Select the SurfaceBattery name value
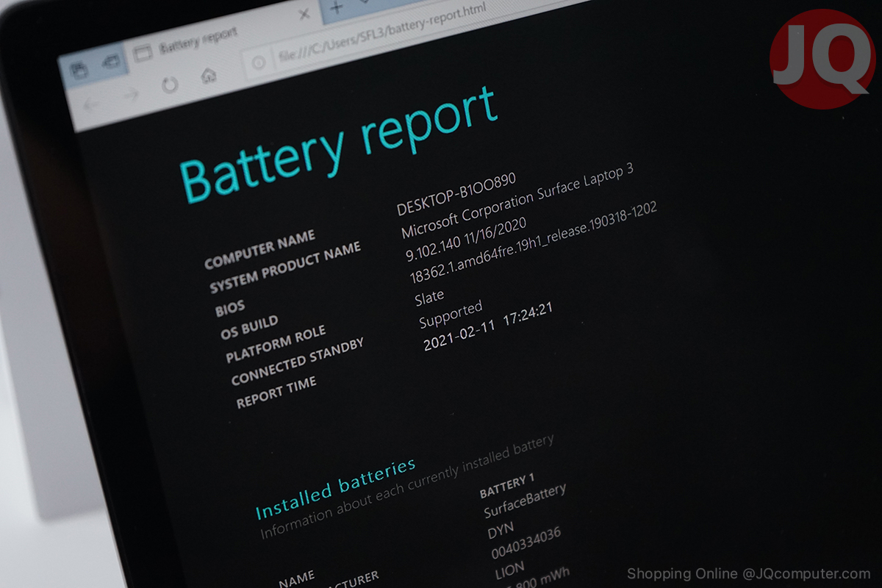The image size is (882, 588). tap(526, 501)
